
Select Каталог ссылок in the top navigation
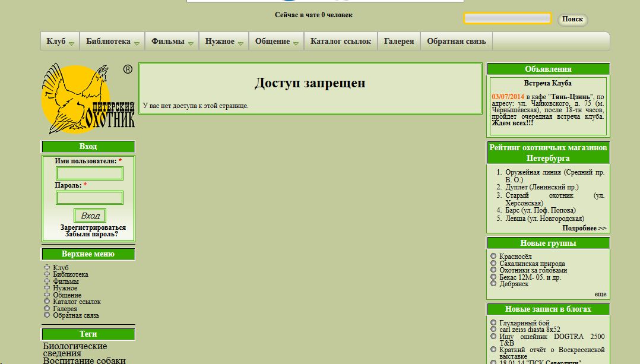tap(340, 42)
